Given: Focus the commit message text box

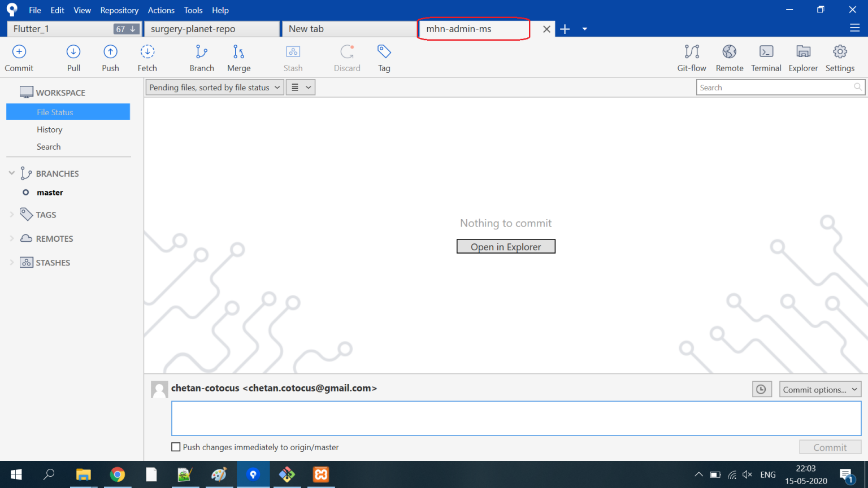Looking at the screenshot, I should (516, 418).
